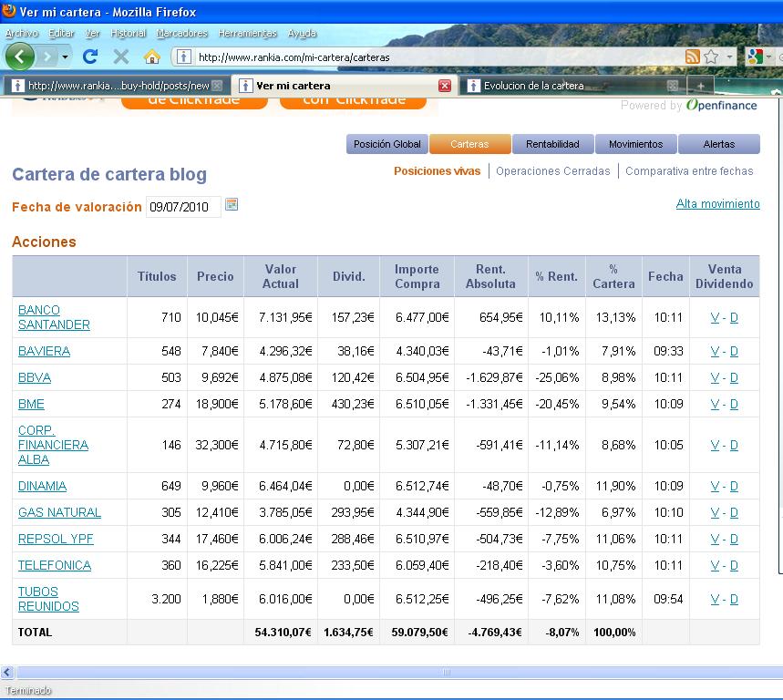
Task: Reload the page with the refresh icon
Action: click(x=89, y=57)
